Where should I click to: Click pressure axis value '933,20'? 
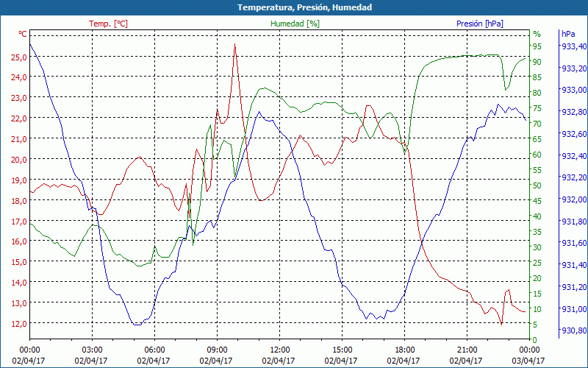(574, 68)
